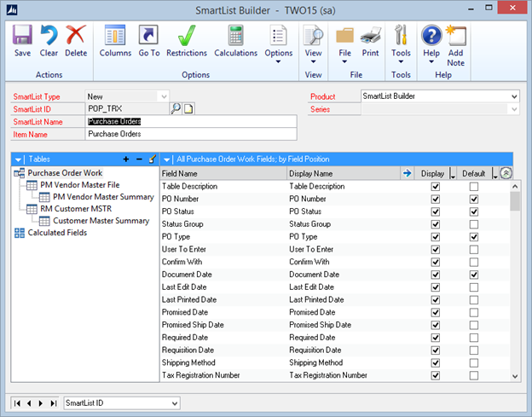532x417 pixels.
Task: Click the scroll down arrow in fields list
Action: [x=515, y=376]
